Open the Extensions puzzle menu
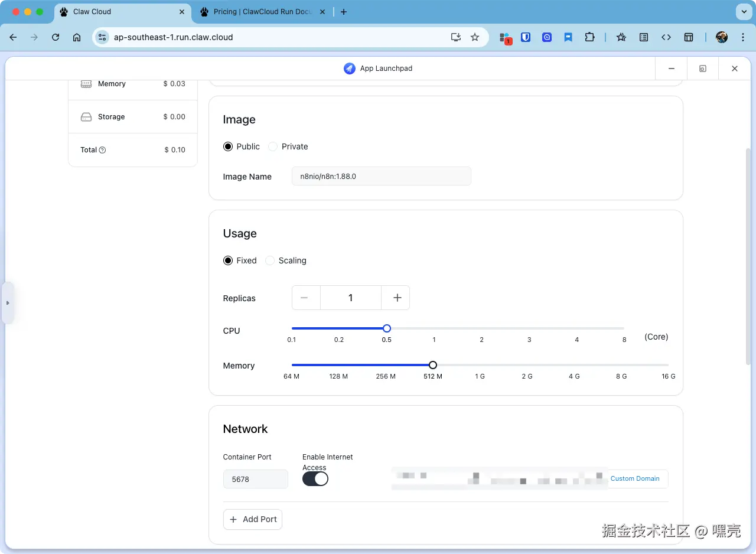 pos(589,37)
